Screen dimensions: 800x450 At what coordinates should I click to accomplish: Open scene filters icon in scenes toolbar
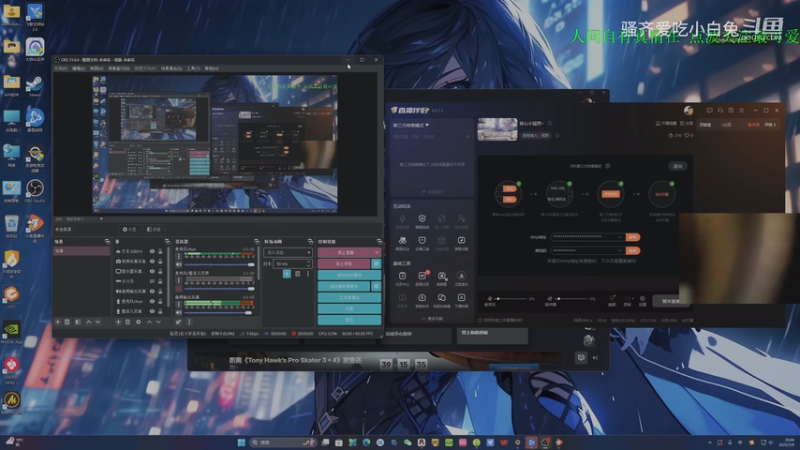(78, 322)
